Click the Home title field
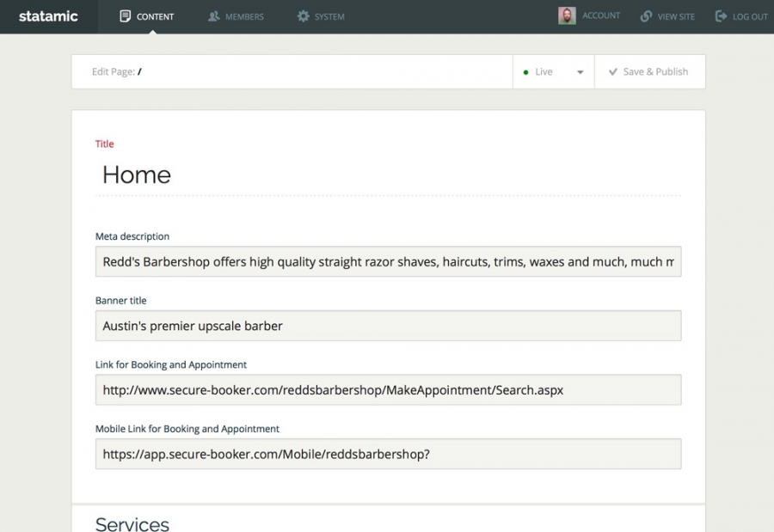The image size is (774, 532). pyautogui.click(x=388, y=175)
